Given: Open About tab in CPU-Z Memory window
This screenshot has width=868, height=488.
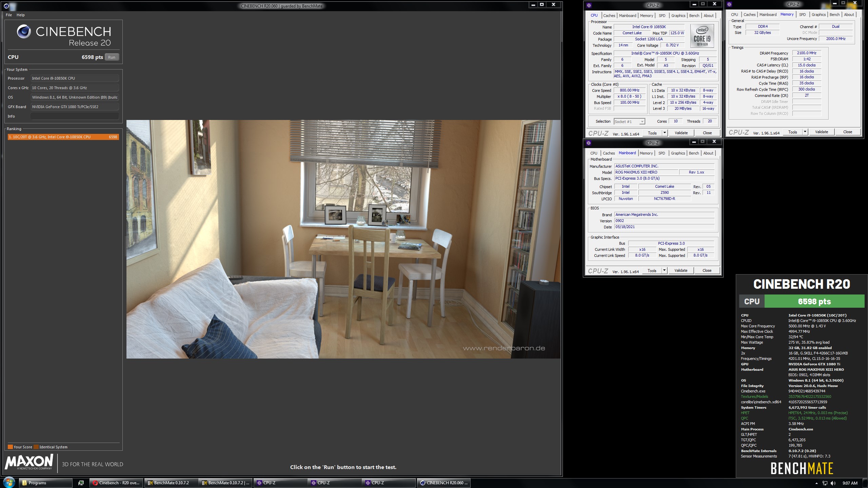Looking at the screenshot, I should point(849,15).
